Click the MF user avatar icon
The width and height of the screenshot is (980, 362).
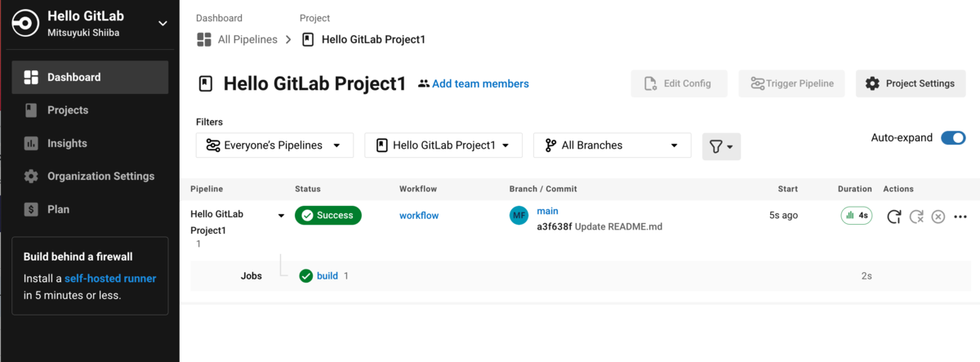tap(519, 216)
